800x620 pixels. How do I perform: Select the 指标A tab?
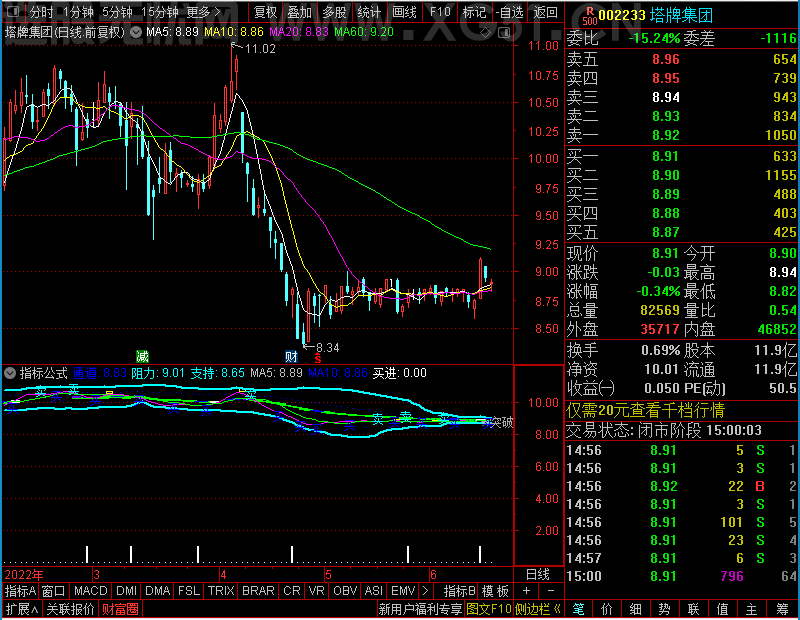pos(20,591)
